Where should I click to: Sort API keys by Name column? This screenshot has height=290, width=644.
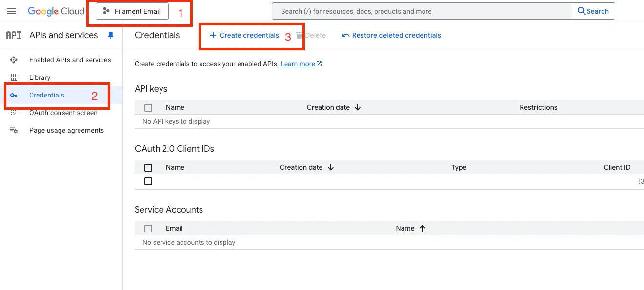pyautogui.click(x=175, y=107)
